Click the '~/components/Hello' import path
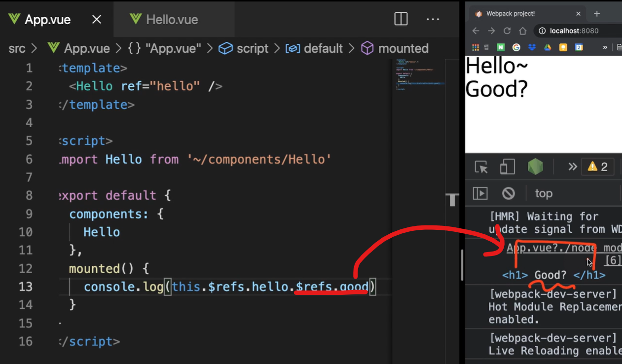622x364 pixels. [259, 159]
